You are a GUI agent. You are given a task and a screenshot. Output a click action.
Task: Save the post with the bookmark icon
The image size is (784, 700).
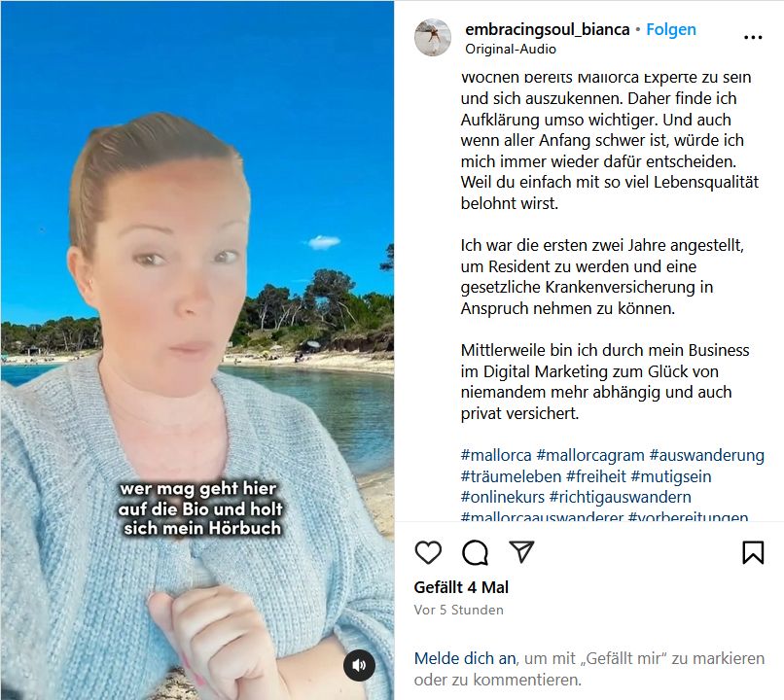pos(753,552)
